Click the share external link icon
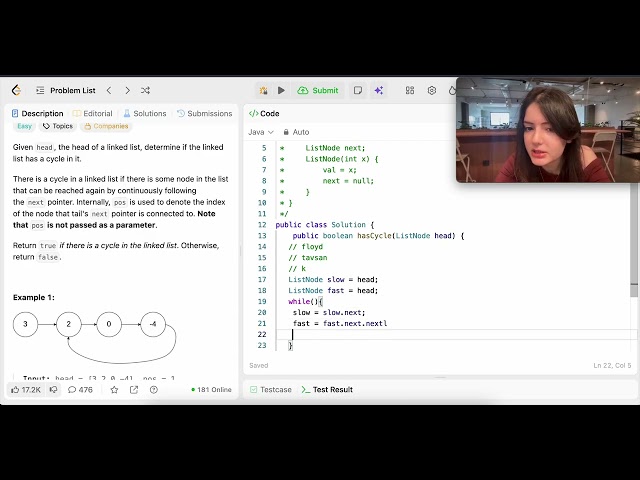Screen dimensions: 640x480 [134, 390]
